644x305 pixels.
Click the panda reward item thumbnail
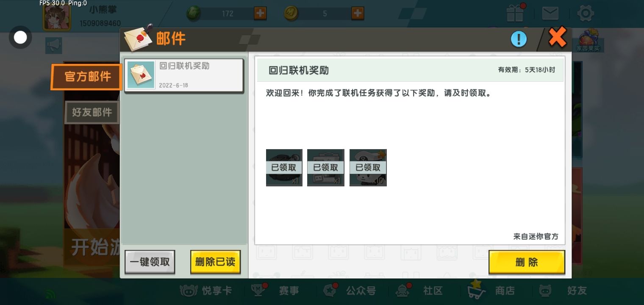tap(368, 167)
